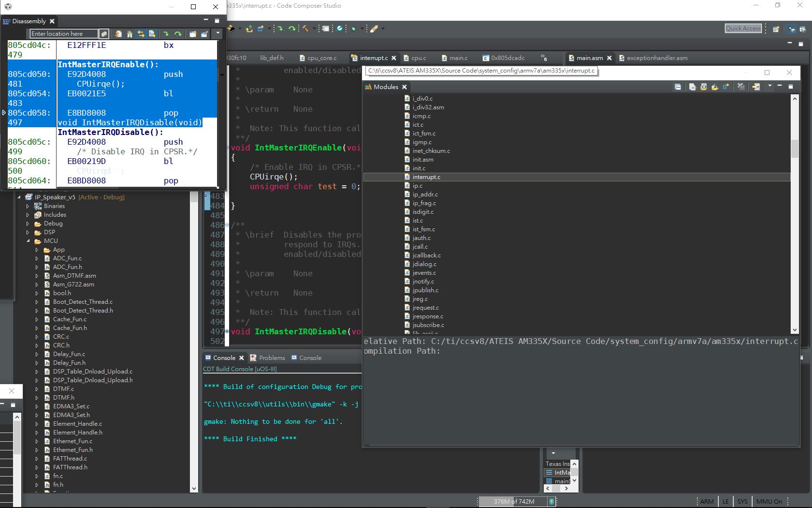Click the Enter location here field
This screenshot has width=812, height=508.
[x=63, y=34]
